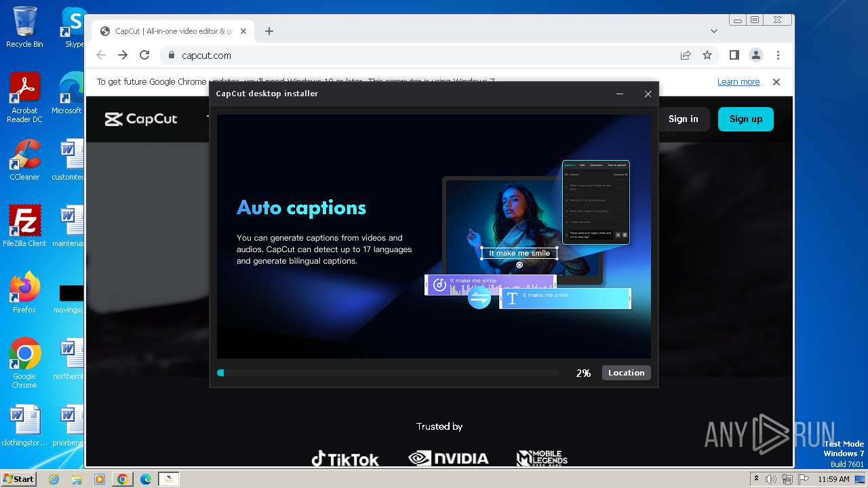Click Edge icon in taskbar
Screen dimensions: 868x488
[x=146, y=479]
